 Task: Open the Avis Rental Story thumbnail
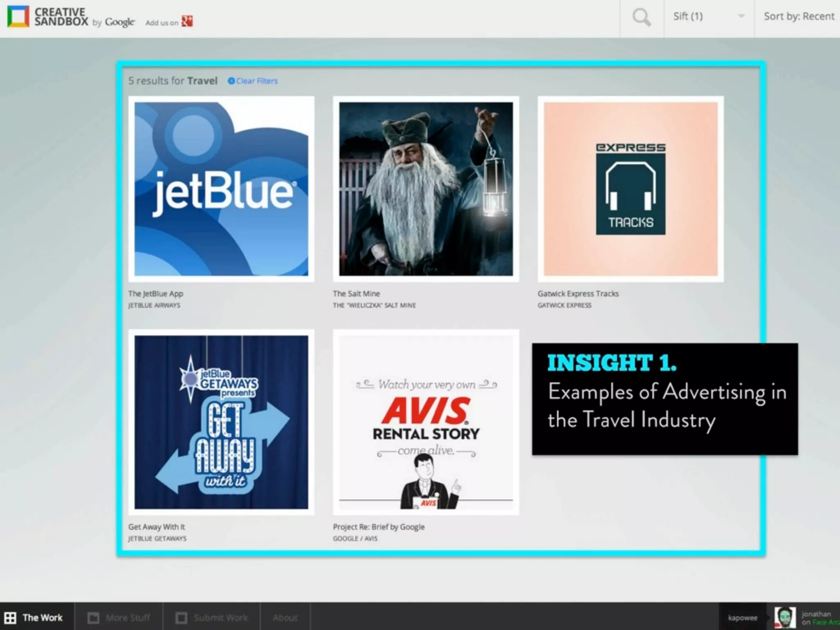click(x=426, y=422)
